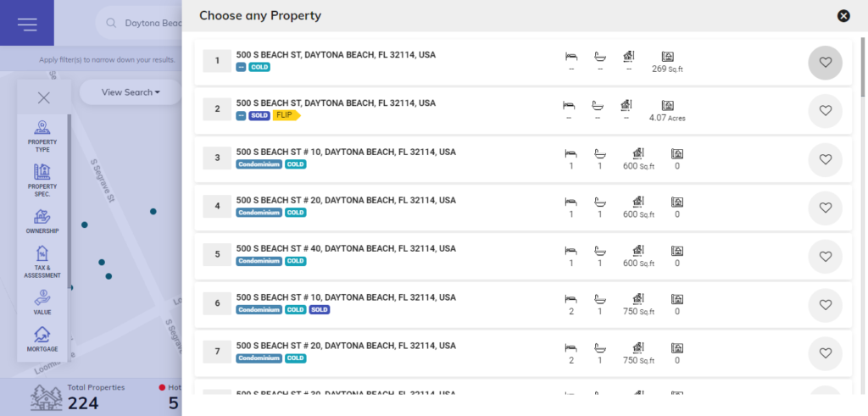The width and height of the screenshot is (868, 416).
Task: Favorite property 3 with heart button
Action: [x=826, y=159]
